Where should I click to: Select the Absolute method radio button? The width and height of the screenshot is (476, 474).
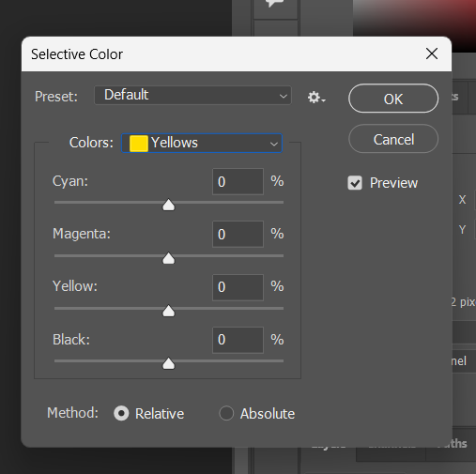point(226,413)
